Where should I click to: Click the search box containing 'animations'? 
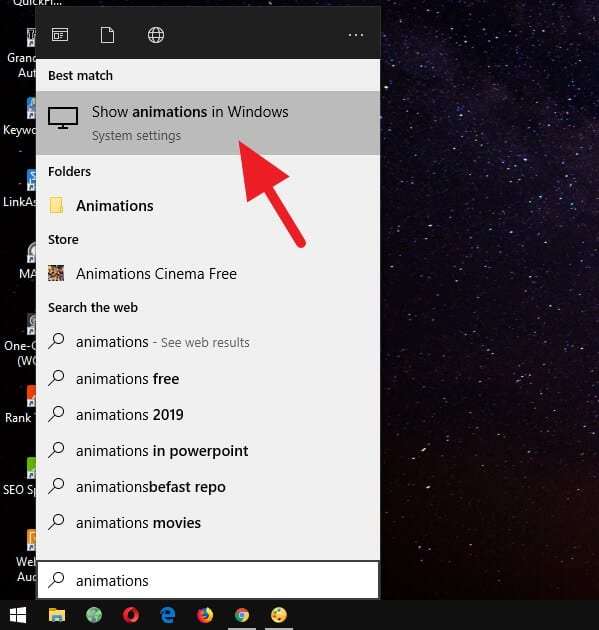[208, 580]
